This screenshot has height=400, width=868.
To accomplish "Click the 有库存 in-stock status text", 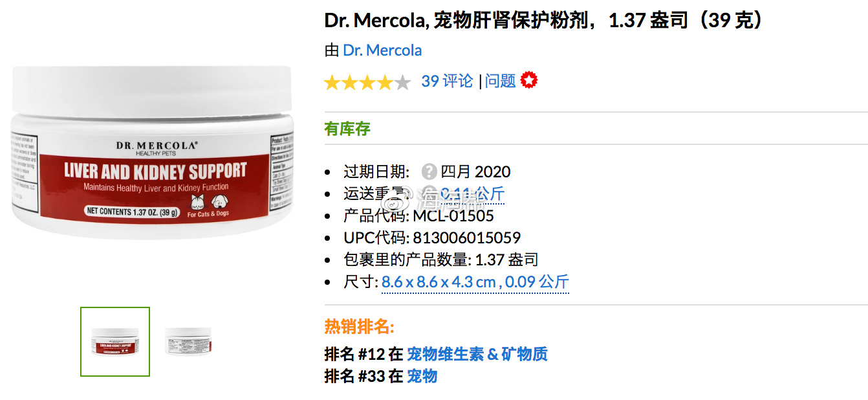I will tap(347, 129).
